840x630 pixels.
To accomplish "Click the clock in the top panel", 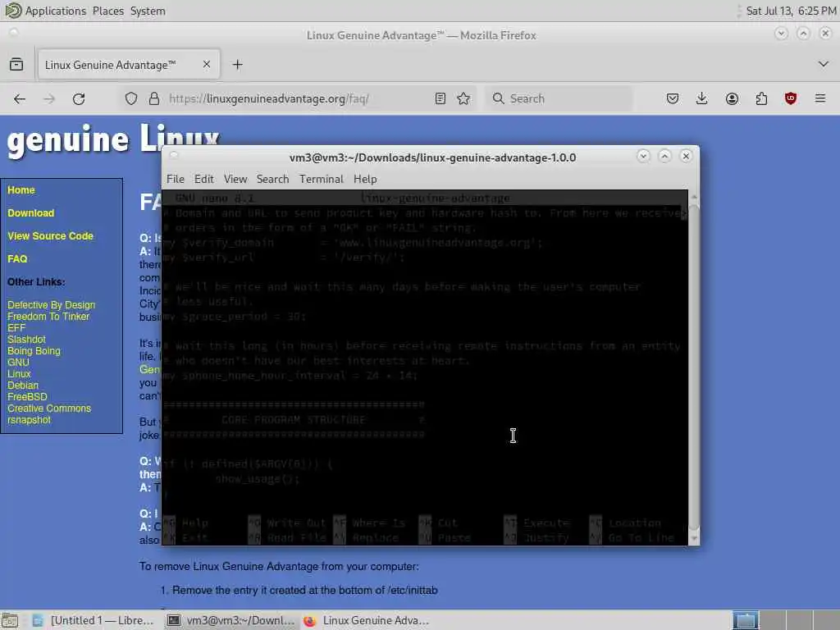I will 791,11.
